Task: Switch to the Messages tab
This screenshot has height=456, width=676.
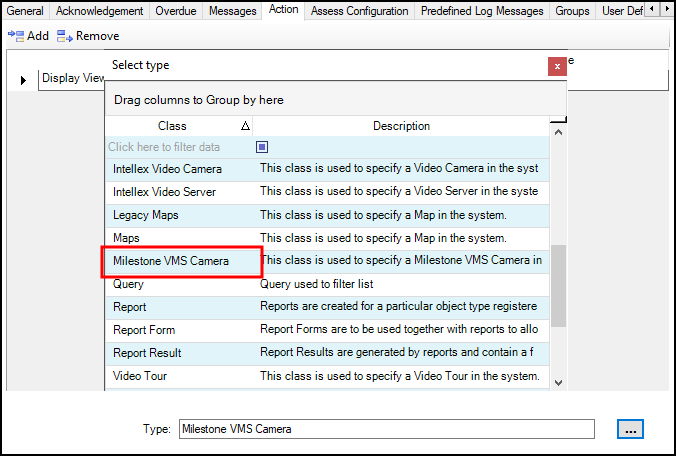Action: point(233,11)
